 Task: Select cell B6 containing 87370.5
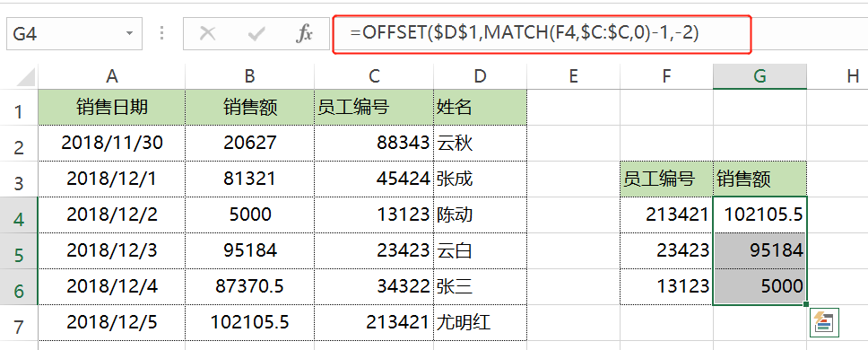(x=249, y=287)
